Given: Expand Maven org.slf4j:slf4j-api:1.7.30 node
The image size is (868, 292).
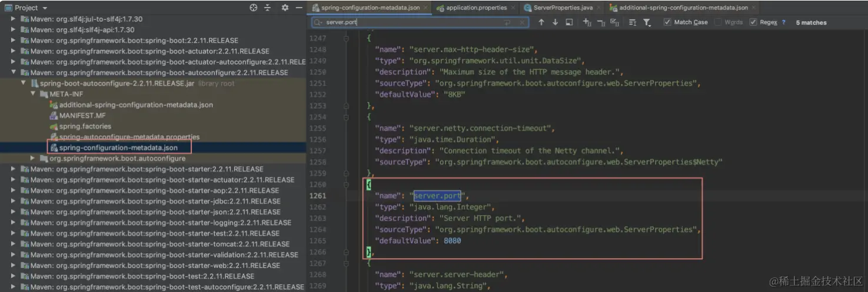Looking at the screenshot, I should tap(14, 29).
